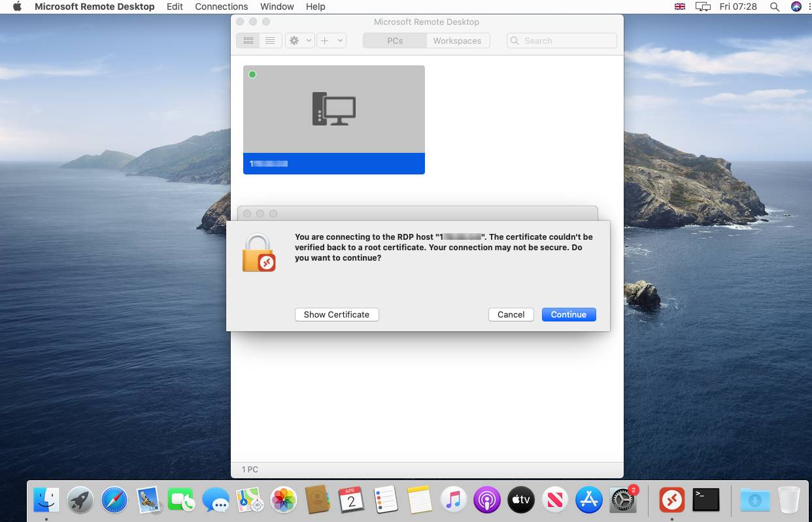Open Apple TV from the Dock

521,500
